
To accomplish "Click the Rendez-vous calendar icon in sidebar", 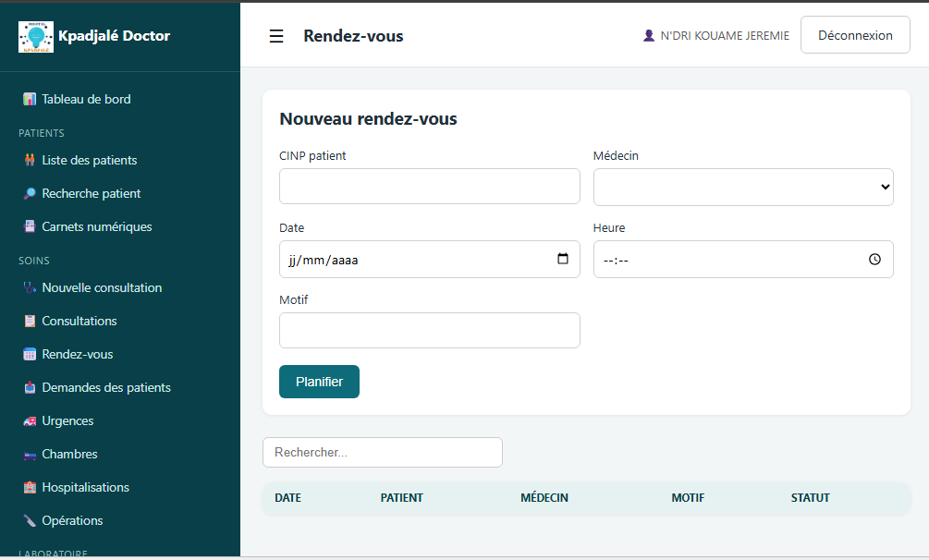I will point(30,354).
